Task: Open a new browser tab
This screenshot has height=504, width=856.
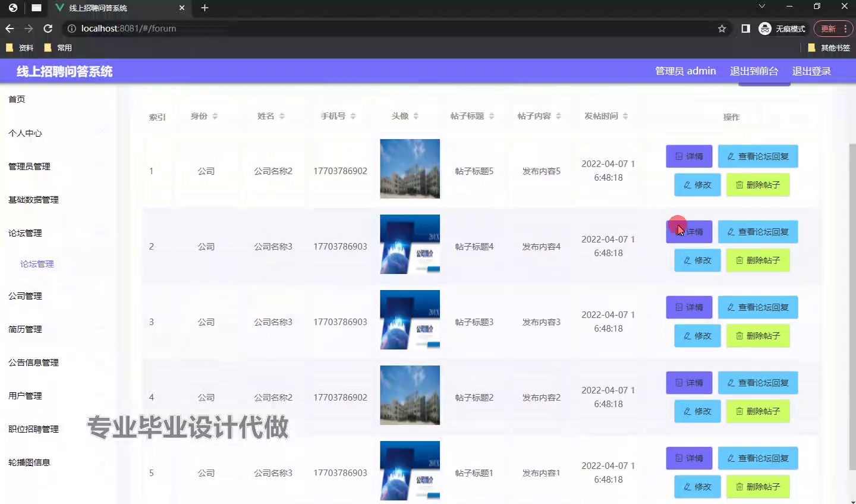Action: coord(204,8)
